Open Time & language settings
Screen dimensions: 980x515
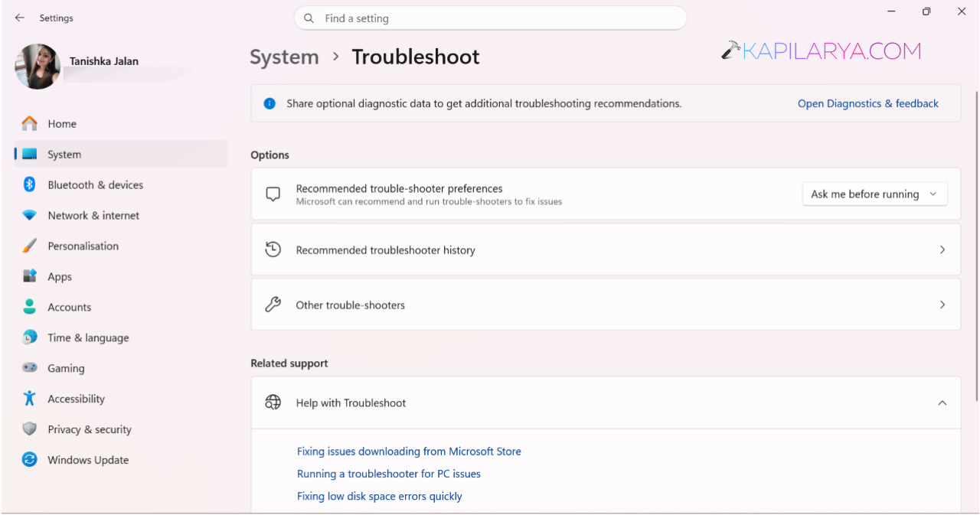121,337
